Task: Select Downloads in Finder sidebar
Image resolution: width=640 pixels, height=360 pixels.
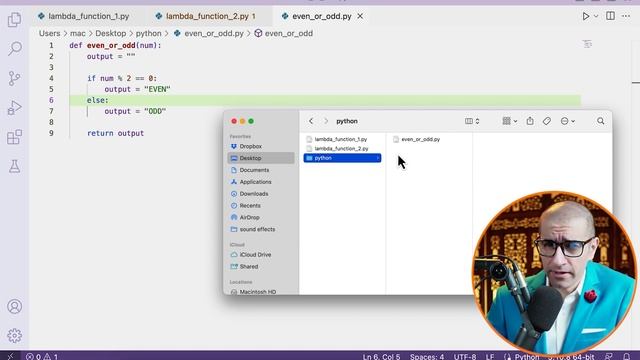Action: (261, 193)
